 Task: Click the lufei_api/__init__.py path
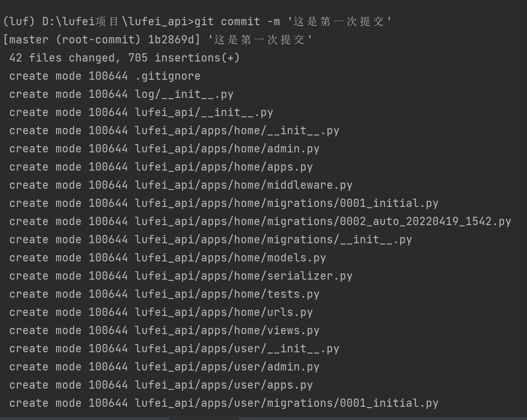pyautogui.click(x=204, y=113)
